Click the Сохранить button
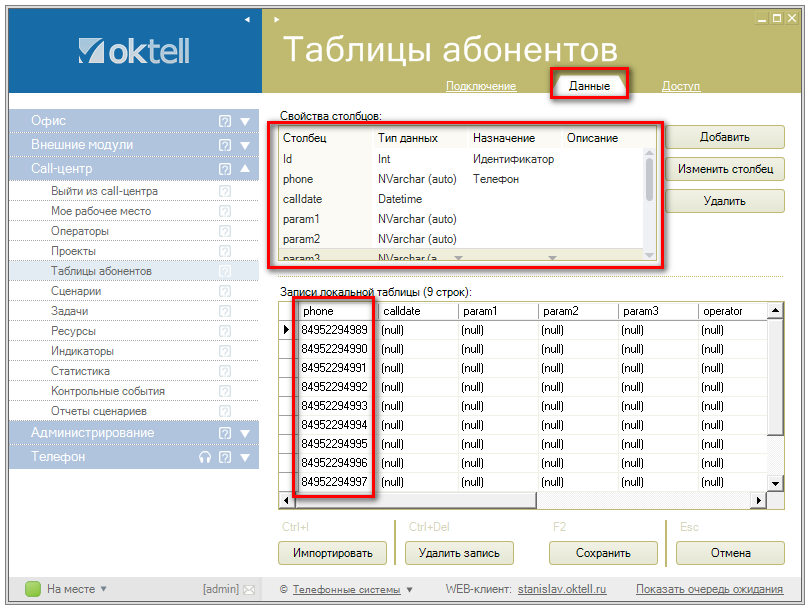This screenshot has width=810, height=612. (603, 553)
